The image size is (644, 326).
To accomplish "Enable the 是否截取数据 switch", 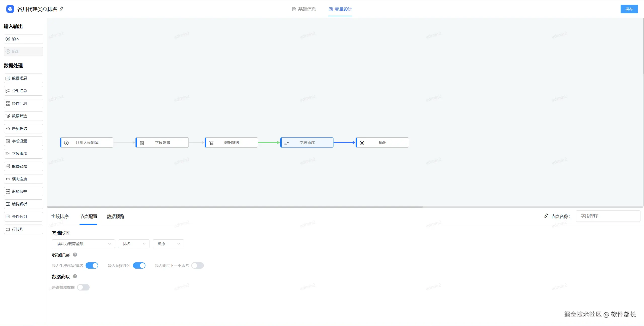I will click(x=83, y=287).
